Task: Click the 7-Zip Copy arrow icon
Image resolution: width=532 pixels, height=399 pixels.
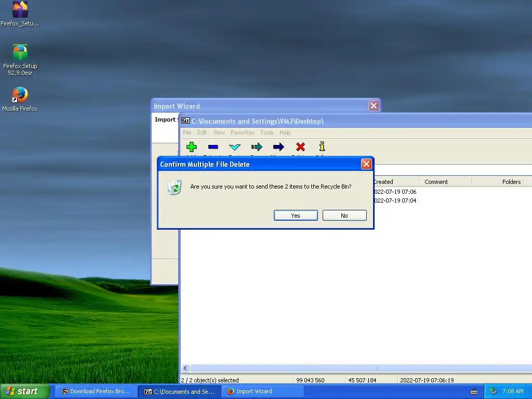Action: 257,147
